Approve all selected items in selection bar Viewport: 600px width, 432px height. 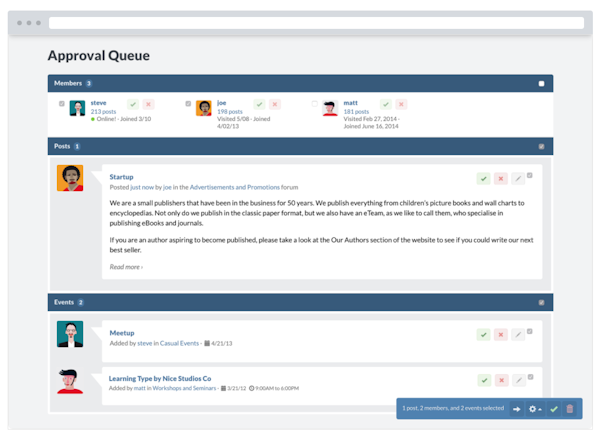[554, 409]
